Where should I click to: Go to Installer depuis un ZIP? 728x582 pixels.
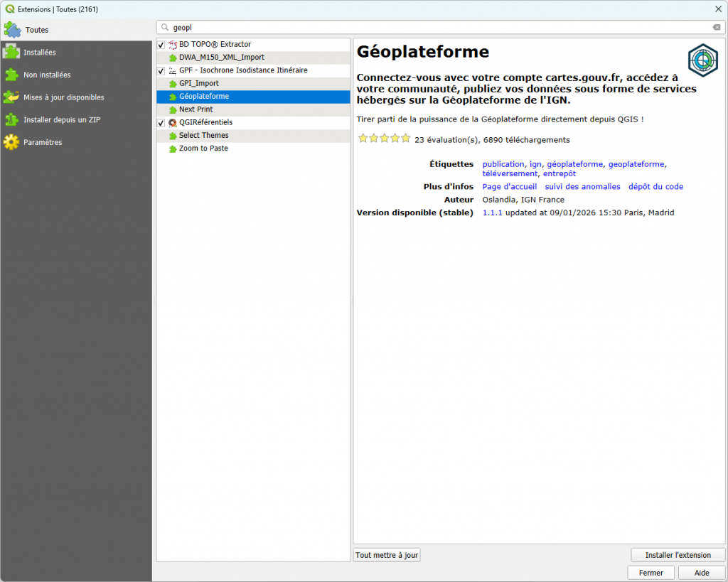[x=61, y=120]
